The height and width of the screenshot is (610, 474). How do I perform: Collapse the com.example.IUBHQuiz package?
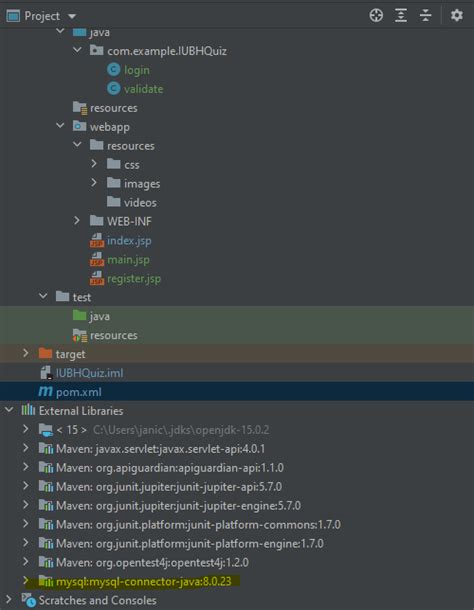tap(77, 50)
